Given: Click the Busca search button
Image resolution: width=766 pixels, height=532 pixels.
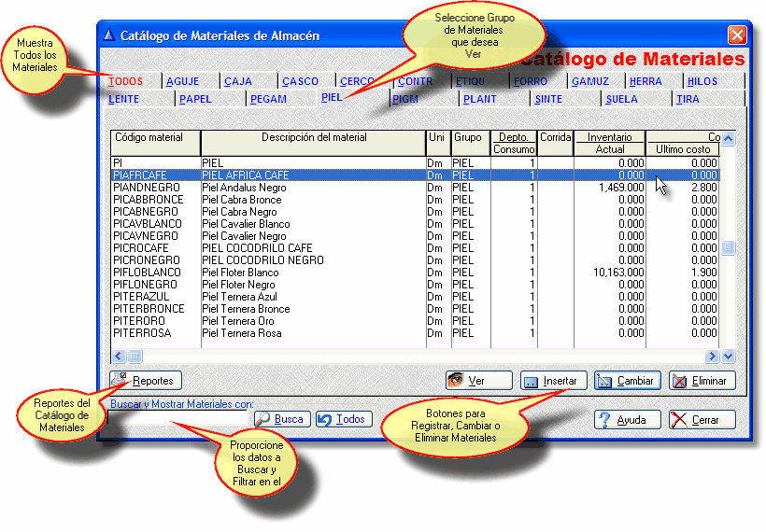Looking at the screenshot, I should point(281,419).
